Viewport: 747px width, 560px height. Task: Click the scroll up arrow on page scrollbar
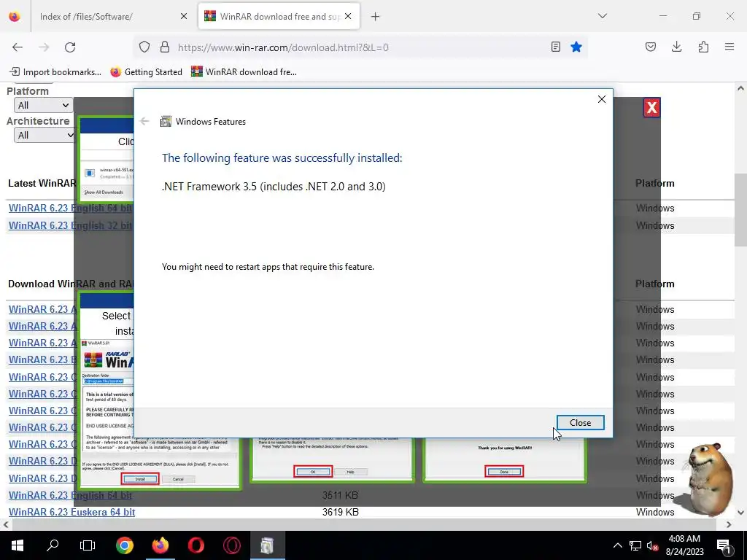tap(740, 88)
